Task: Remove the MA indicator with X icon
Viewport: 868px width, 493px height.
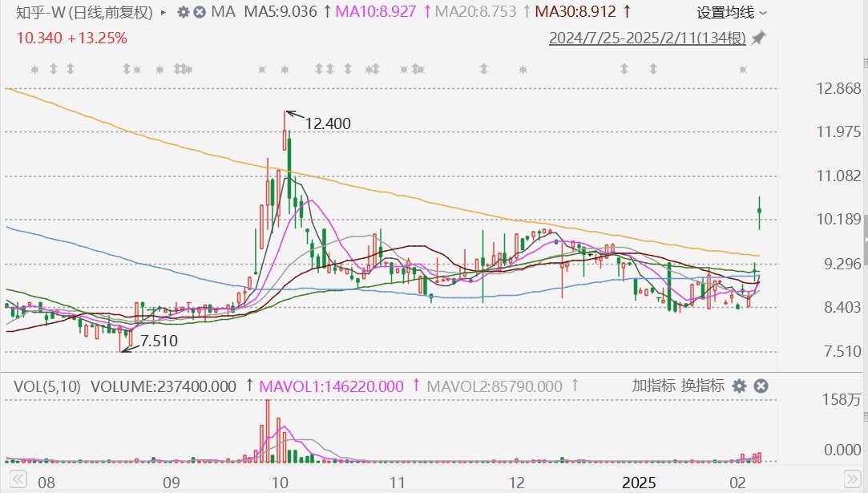Action: click(200, 13)
